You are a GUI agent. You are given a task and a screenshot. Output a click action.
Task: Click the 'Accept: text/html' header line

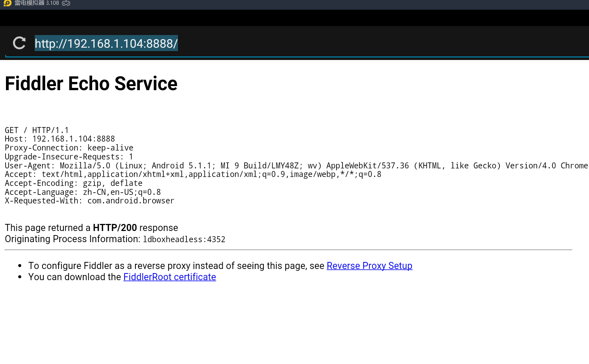pyautogui.click(x=193, y=174)
